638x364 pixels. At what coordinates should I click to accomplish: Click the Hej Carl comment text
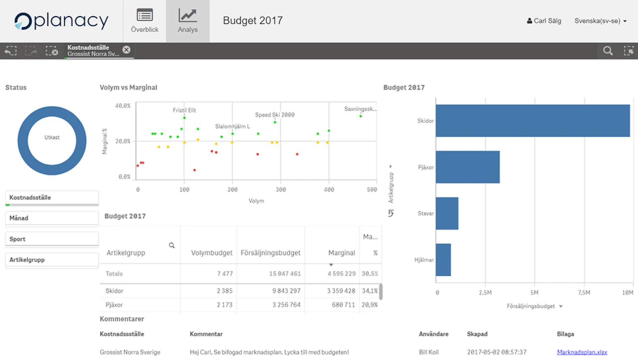click(269, 352)
